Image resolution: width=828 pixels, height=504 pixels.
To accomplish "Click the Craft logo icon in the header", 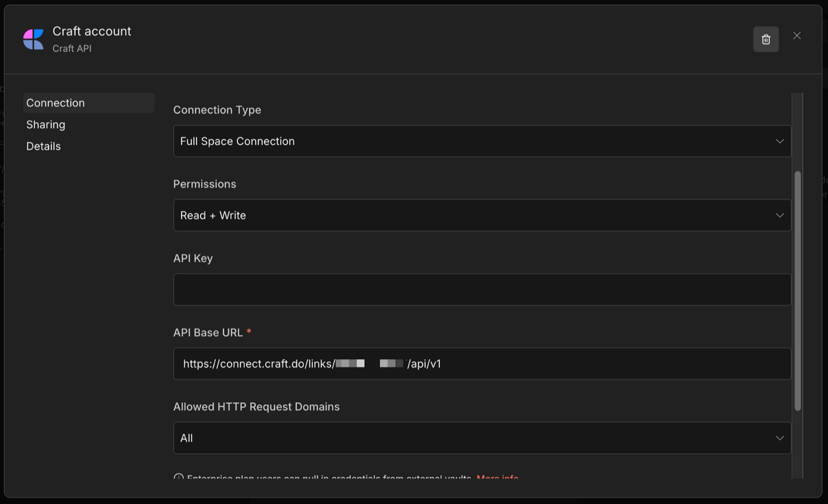I will coord(33,38).
